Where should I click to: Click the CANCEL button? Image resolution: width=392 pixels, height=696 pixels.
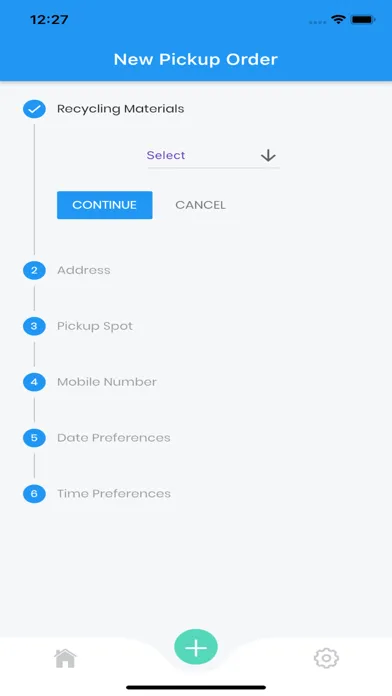(200, 205)
